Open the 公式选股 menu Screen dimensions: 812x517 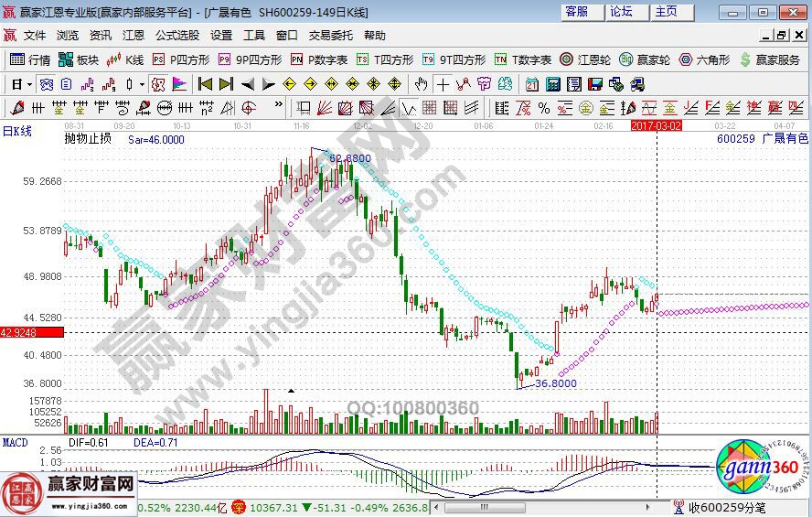[176, 36]
